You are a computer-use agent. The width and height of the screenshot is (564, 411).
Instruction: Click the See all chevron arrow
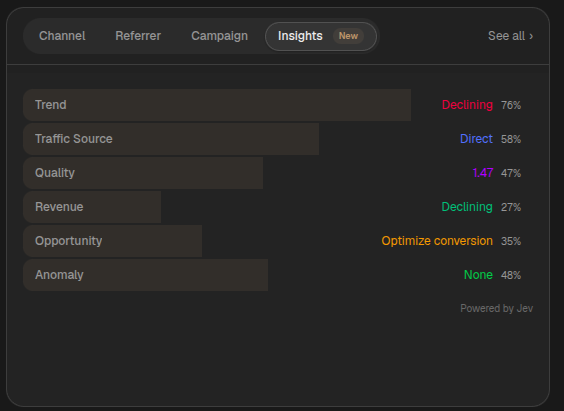[x=531, y=36]
